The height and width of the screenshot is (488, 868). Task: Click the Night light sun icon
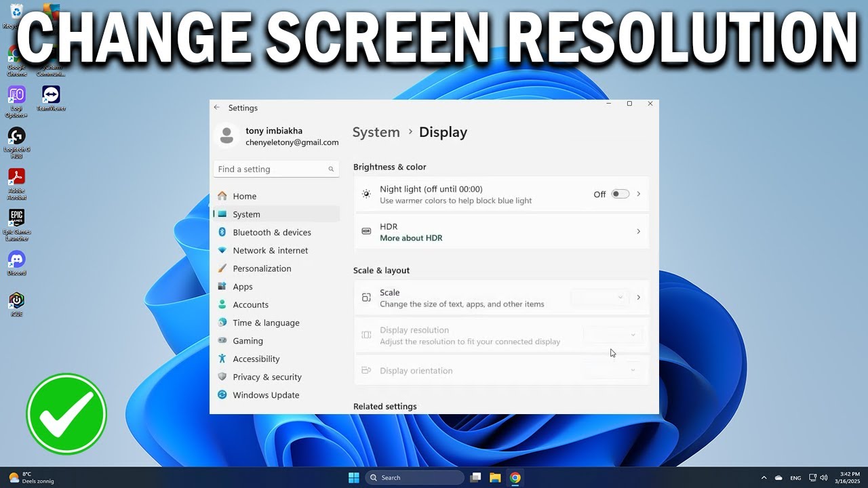366,194
